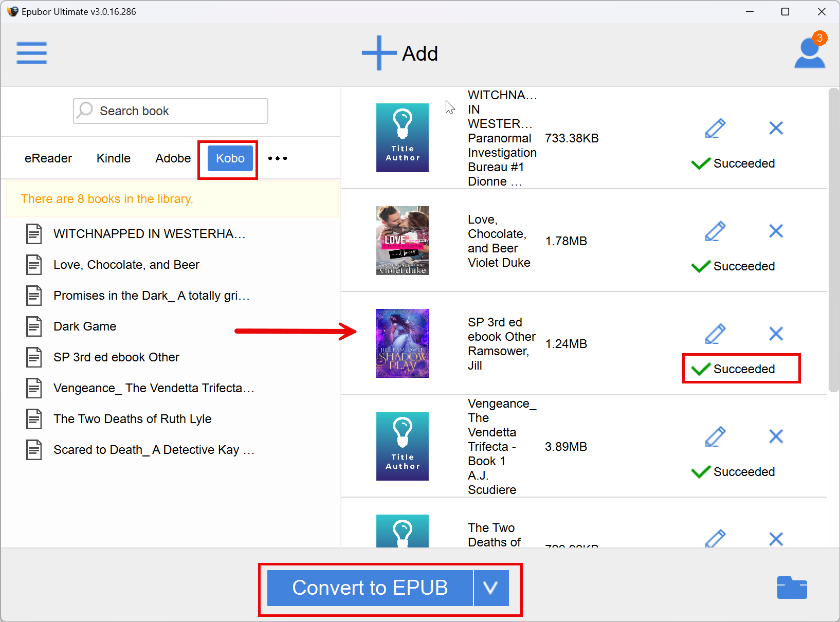This screenshot has height=622, width=840.
Task: Select the Kobo tab
Action: coord(230,158)
